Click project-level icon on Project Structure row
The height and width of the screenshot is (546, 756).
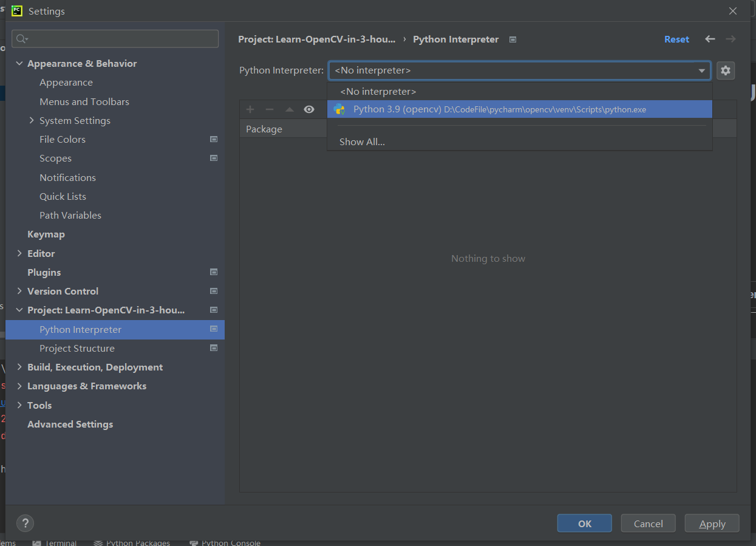click(x=214, y=348)
